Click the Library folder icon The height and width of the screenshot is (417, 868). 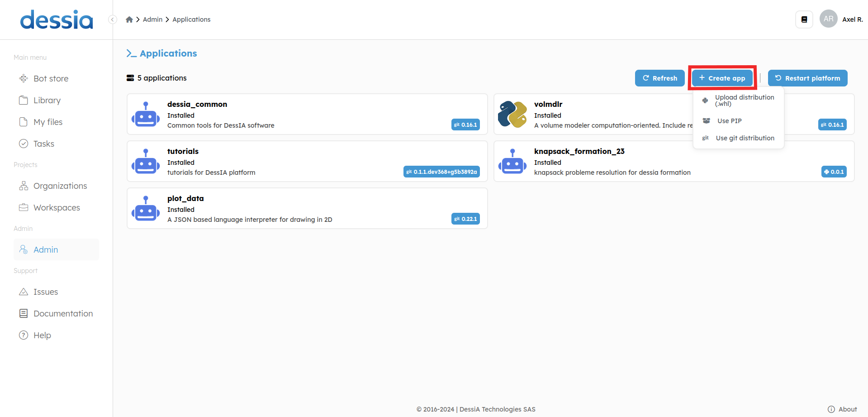[24, 101]
